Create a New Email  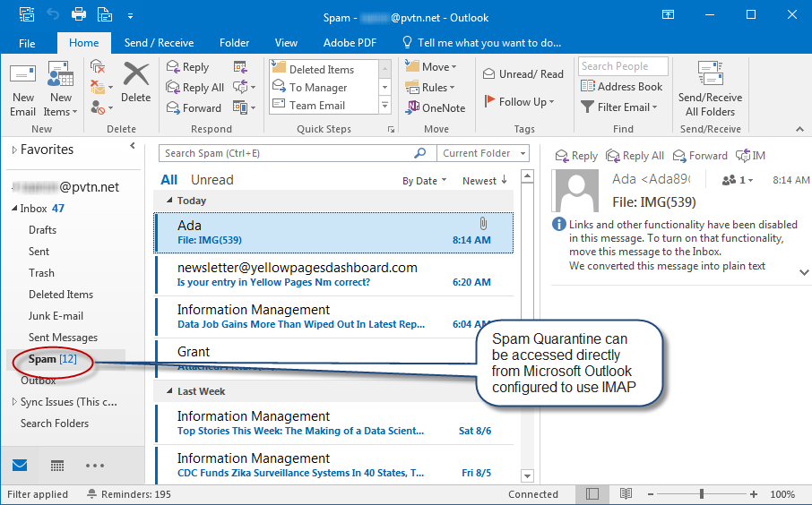[x=22, y=90]
